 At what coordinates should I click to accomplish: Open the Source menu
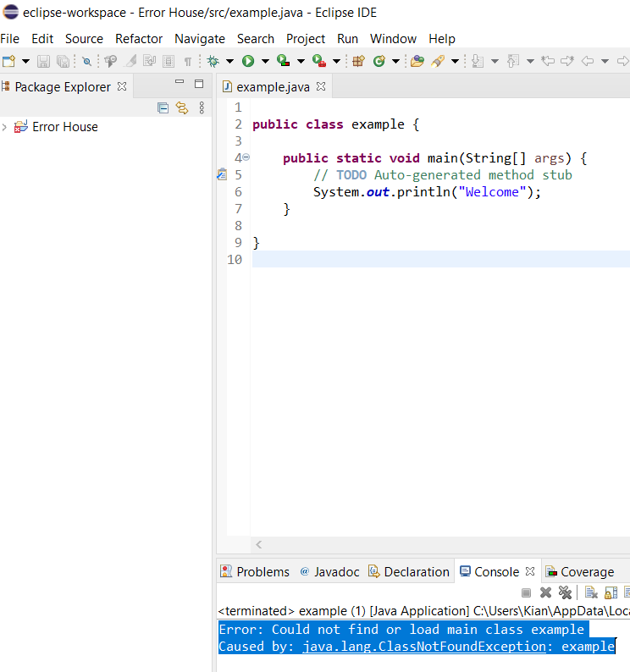(84, 39)
